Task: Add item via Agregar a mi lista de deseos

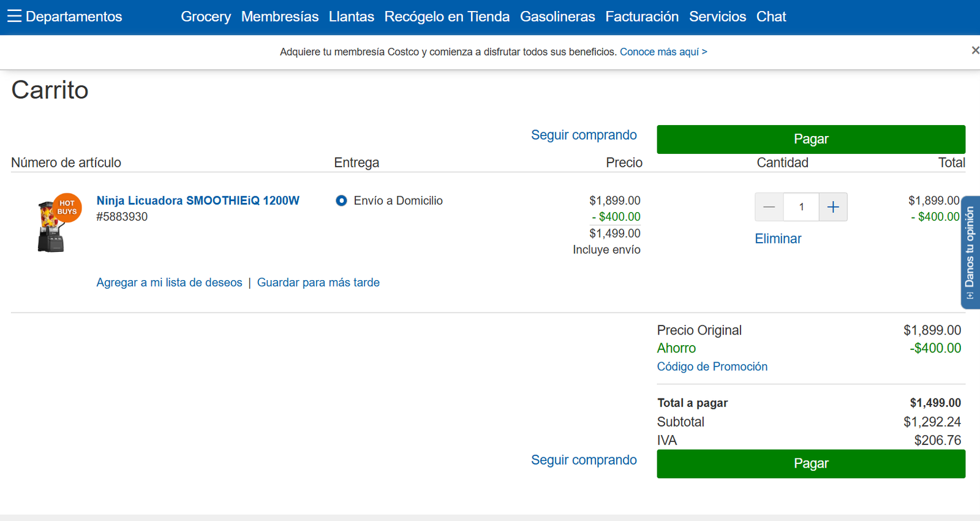Action: tap(169, 283)
